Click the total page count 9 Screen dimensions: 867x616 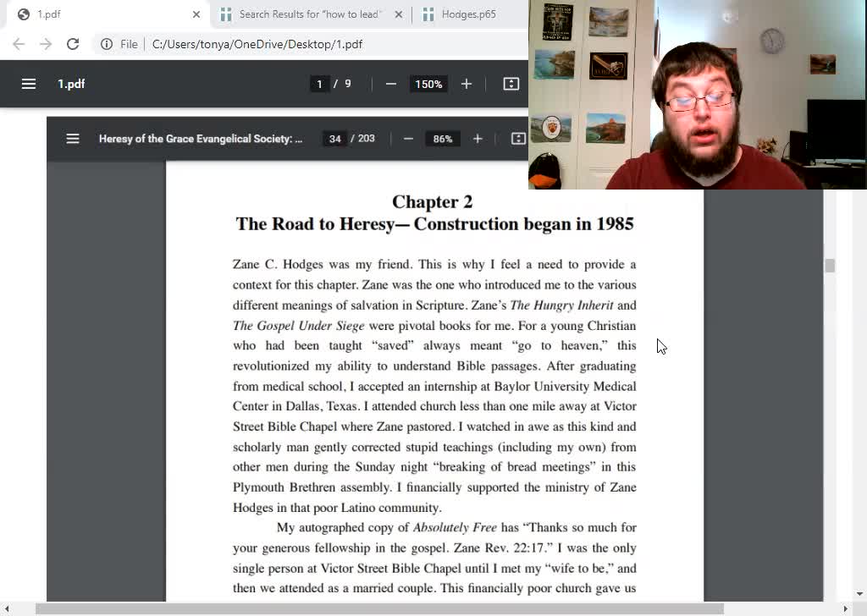coord(348,84)
